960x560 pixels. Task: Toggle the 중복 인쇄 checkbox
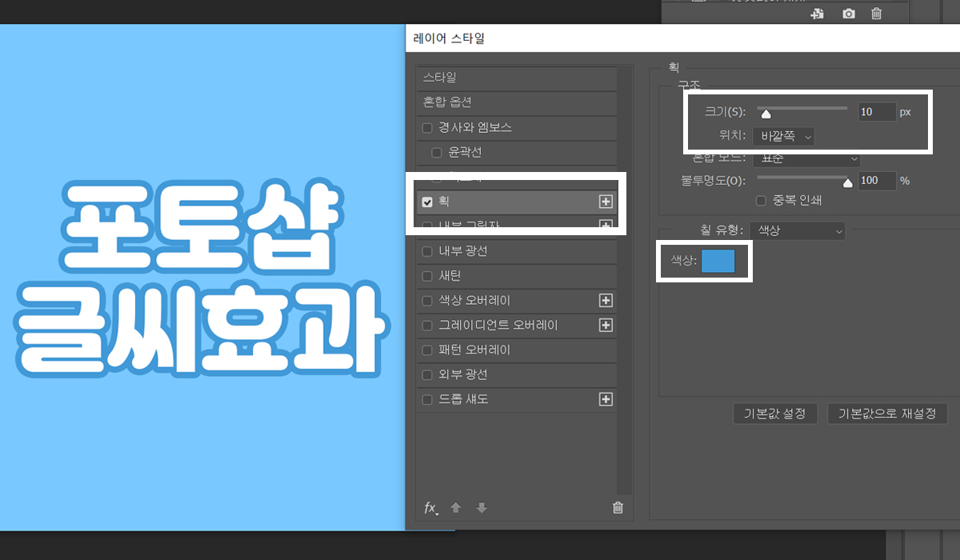point(762,201)
